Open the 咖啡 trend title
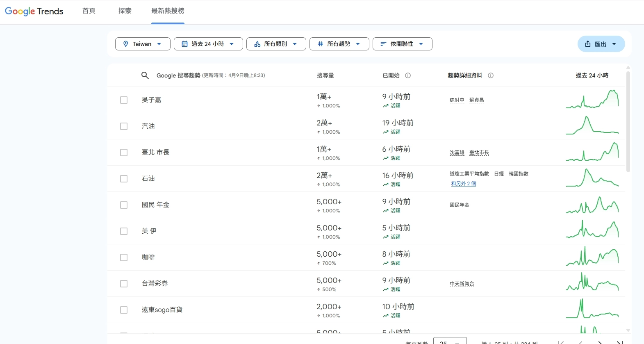Screen dimensions: 644x344 tap(148, 257)
